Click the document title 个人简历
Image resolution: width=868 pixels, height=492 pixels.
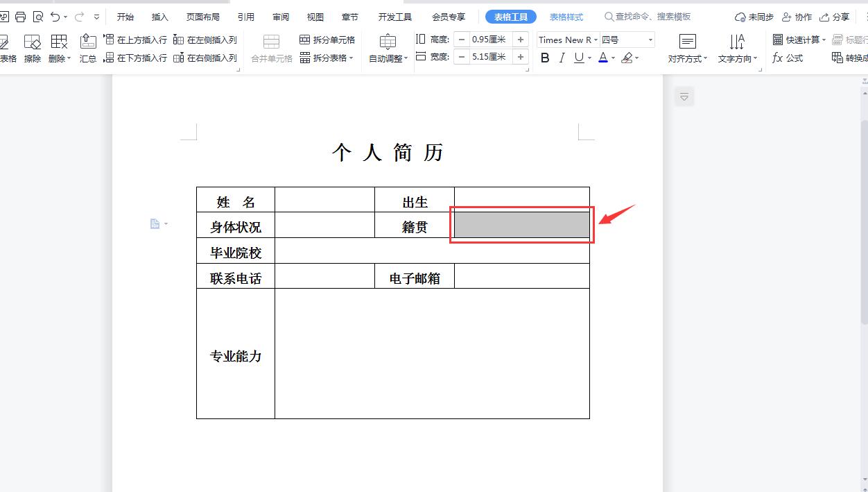pyautogui.click(x=388, y=153)
